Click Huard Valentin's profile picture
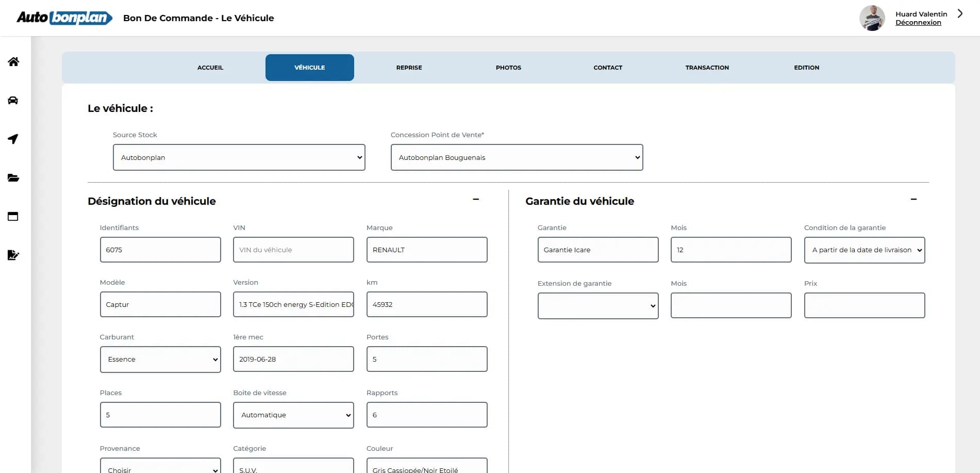980x473 pixels. pos(872,18)
